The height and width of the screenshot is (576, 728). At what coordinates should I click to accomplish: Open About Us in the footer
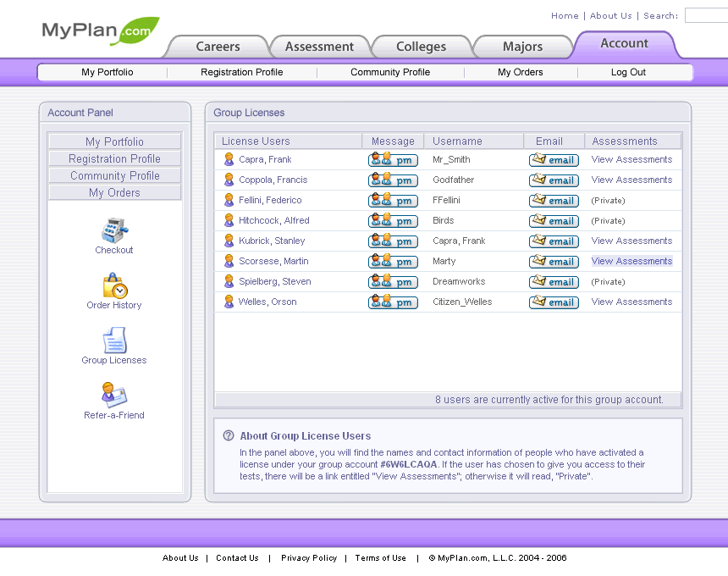(x=180, y=558)
